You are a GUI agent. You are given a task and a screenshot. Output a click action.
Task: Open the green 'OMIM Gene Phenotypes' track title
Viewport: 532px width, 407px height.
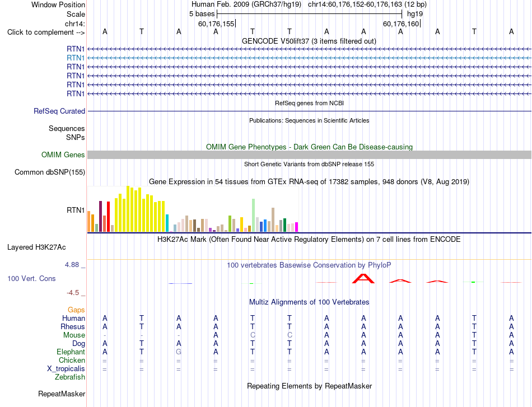pyautogui.click(x=309, y=147)
